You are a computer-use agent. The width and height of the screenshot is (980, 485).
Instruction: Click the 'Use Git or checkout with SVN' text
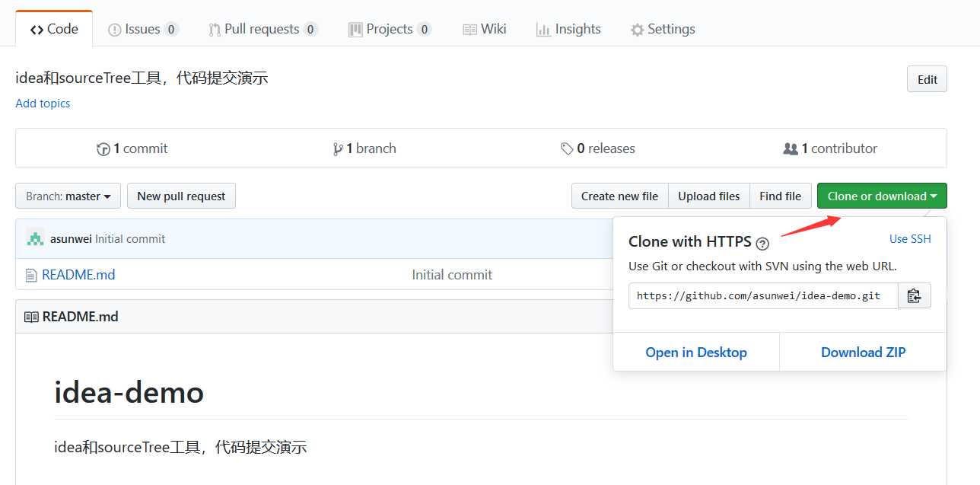tap(762, 266)
